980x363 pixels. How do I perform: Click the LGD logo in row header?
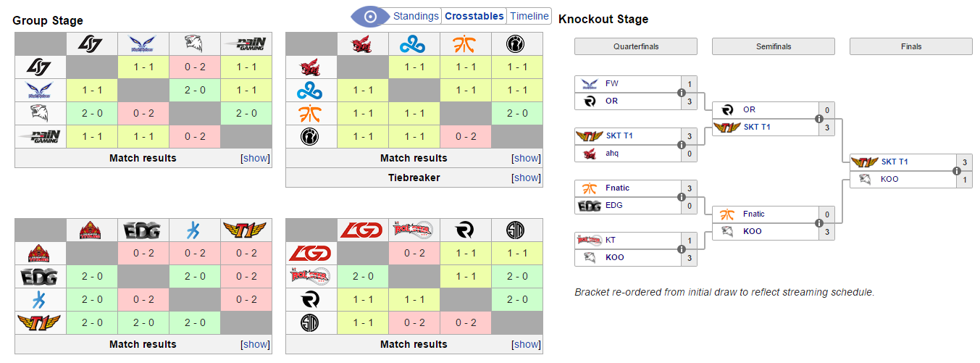point(311,254)
